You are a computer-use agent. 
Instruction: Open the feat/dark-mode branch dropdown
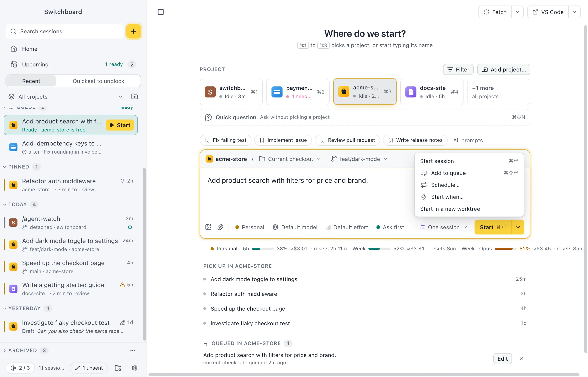pos(359,159)
